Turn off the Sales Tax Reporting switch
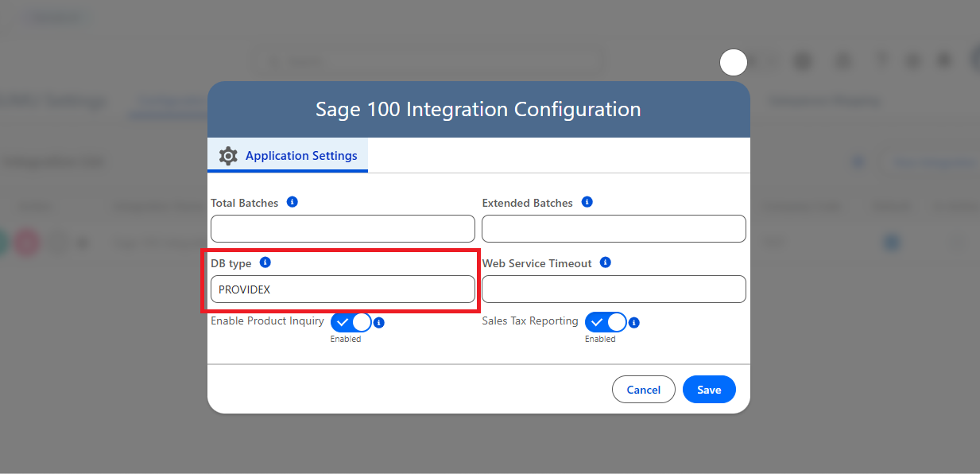Screen dimensions: 980x474 point(606,322)
